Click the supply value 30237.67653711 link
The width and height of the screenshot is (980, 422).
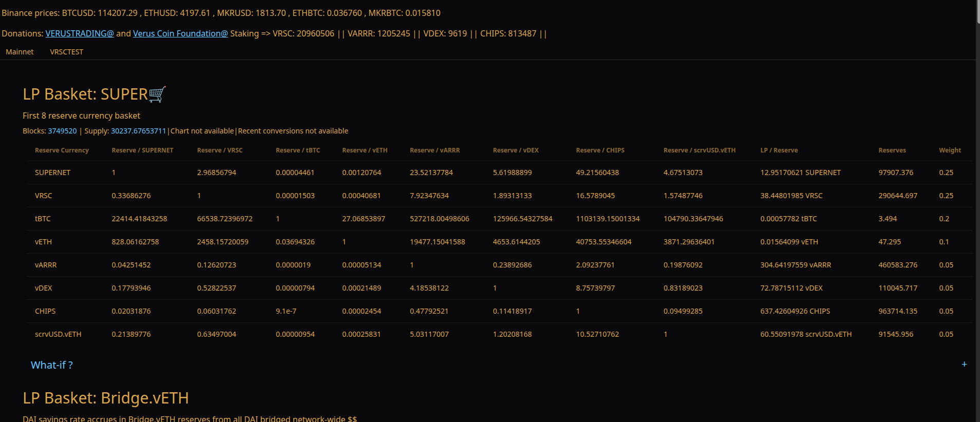(138, 131)
